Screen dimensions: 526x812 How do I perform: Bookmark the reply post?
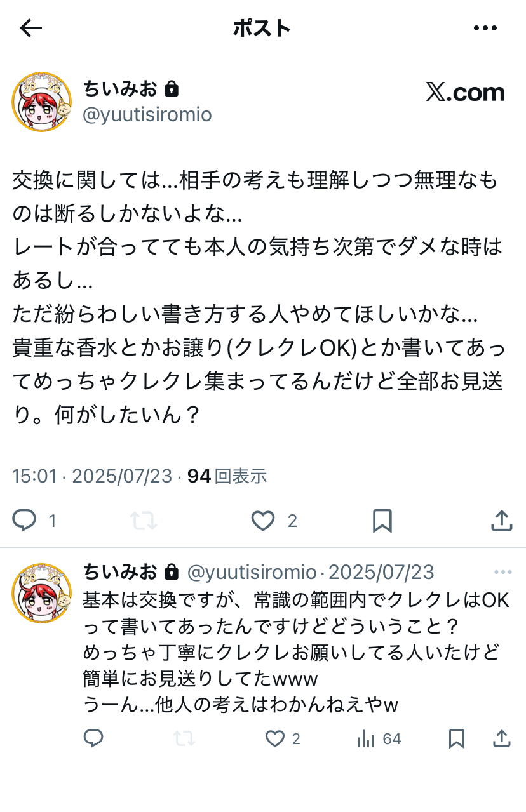457,738
